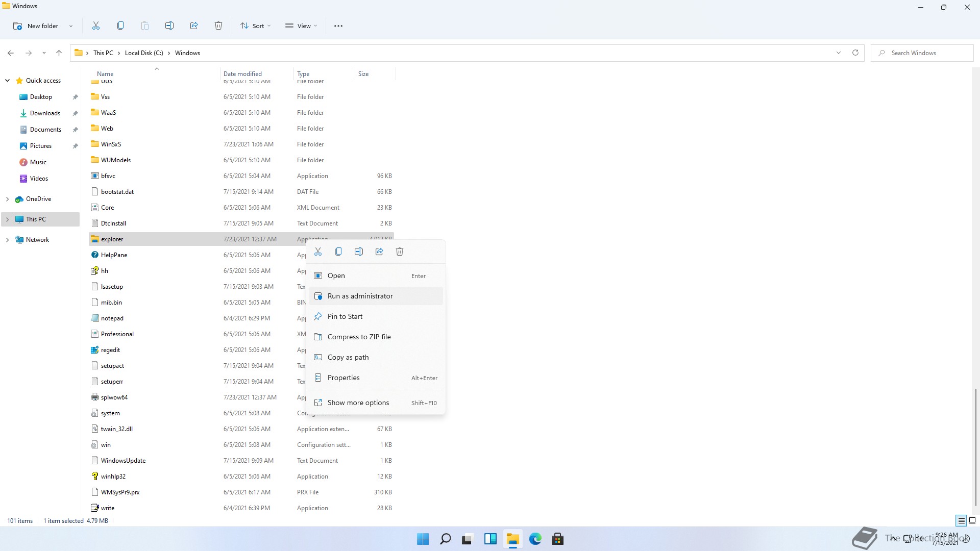980x551 pixels.
Task: Collapse the Quick access section
Action: (7, 81)
